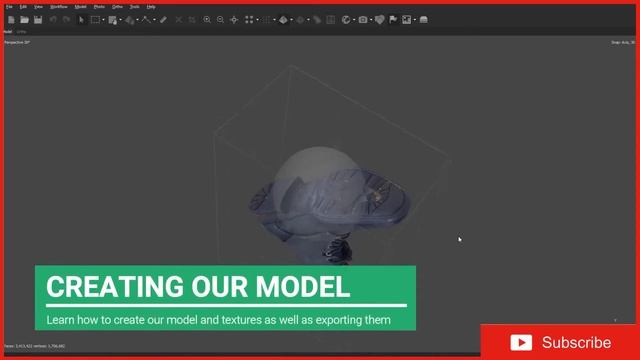Click the last toolbar icon after Show Images

424,20
